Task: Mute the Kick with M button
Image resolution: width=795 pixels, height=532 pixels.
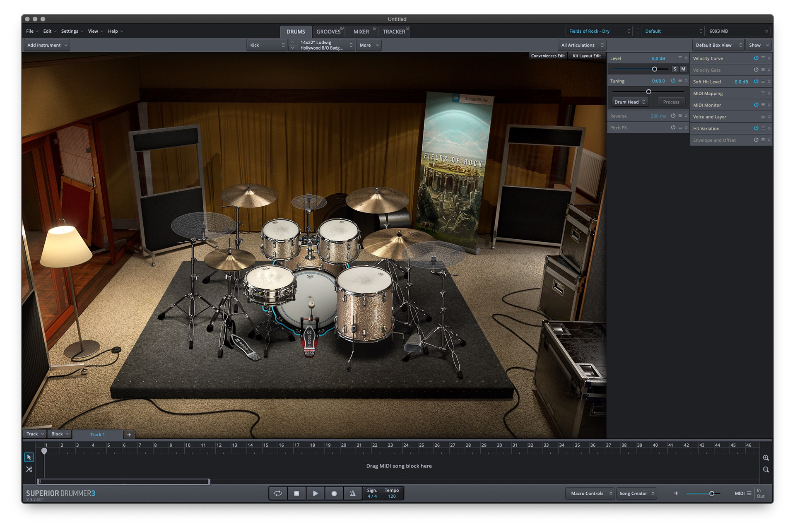Action: [683, 69]
